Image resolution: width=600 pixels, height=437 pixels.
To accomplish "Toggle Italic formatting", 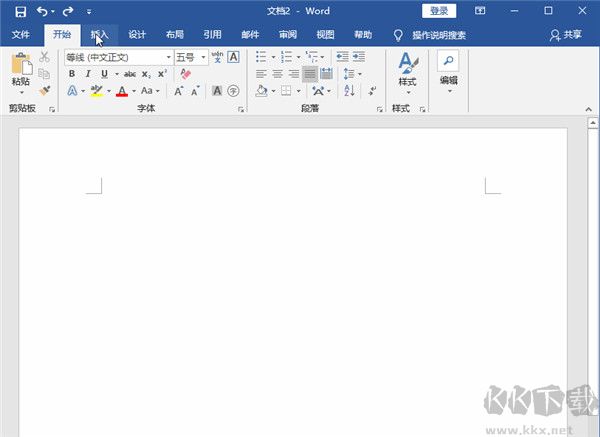I will pyautogui.click(x=88, y=74).
